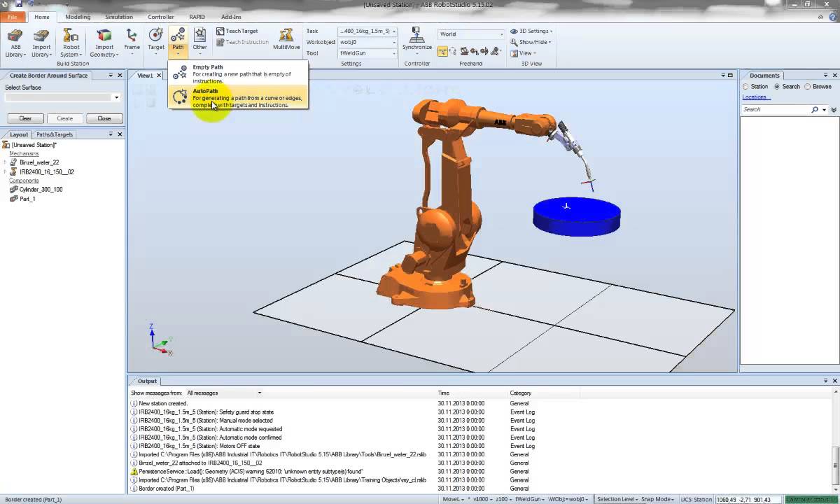The width and height of the screenshot is (840, 504).
Task: Click the Import Geometry icon
Action: pyautogui.click(x=104, y=36)
